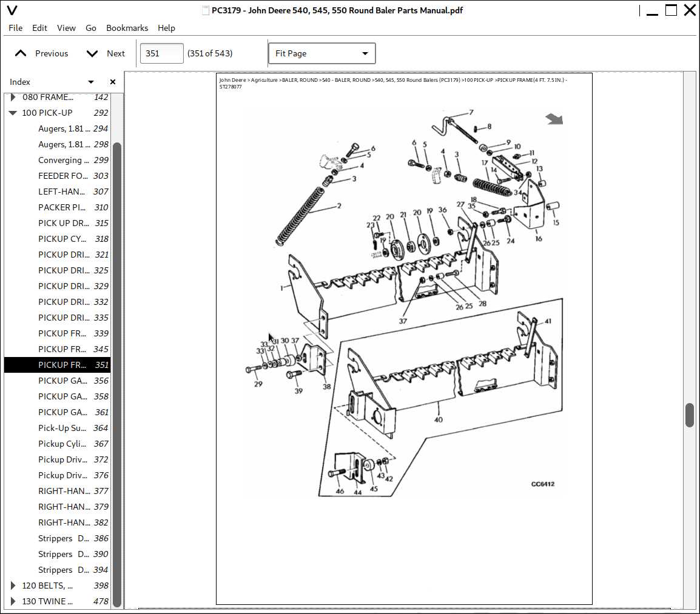This screenshot has width=700, height=614.
Task: Open RIGHT-HAN... entry, page 379
Action: coord(57,507)
